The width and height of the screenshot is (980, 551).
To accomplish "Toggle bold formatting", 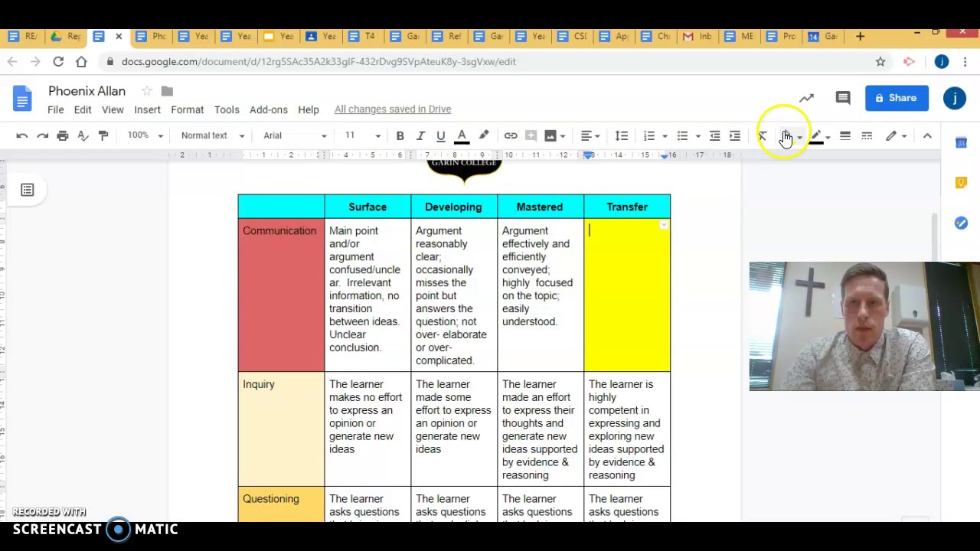I will click(x=400, y=135).
